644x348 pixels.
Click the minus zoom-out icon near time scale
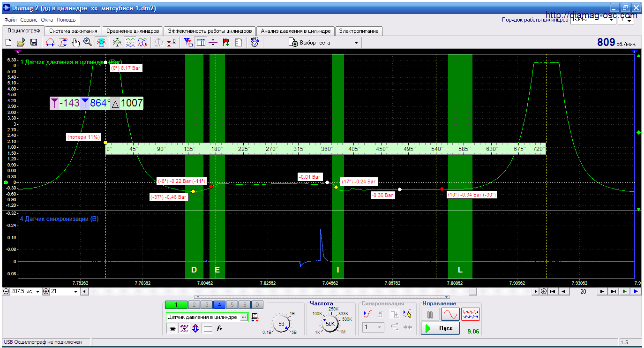[6, 291]
